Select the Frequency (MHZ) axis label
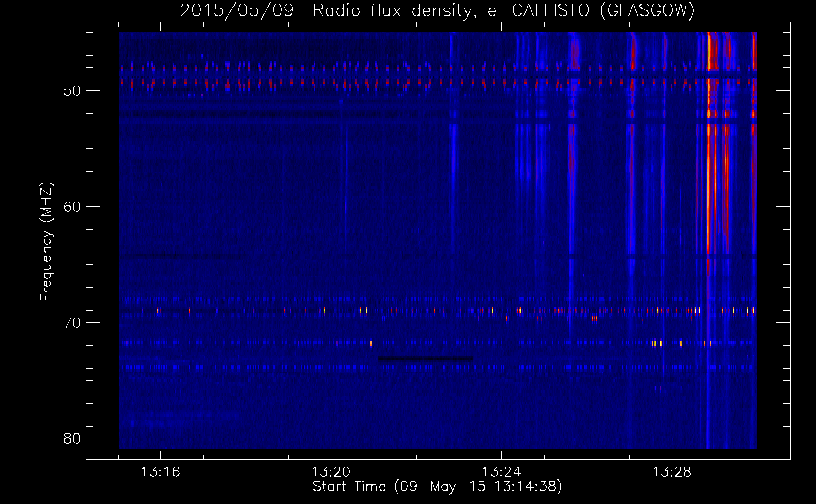Image resolution: width=816 pixels, height=504 pixels. [46, 242]
